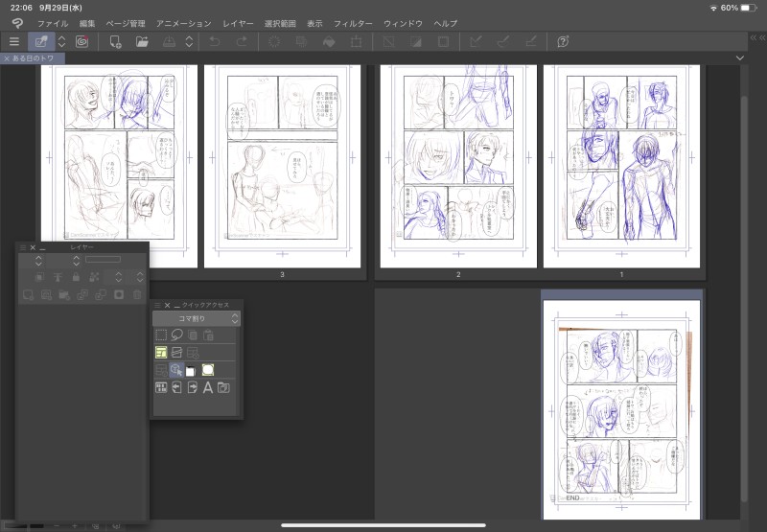
Task: Open the アニメーション menu
Action: (x=184, y=23)
